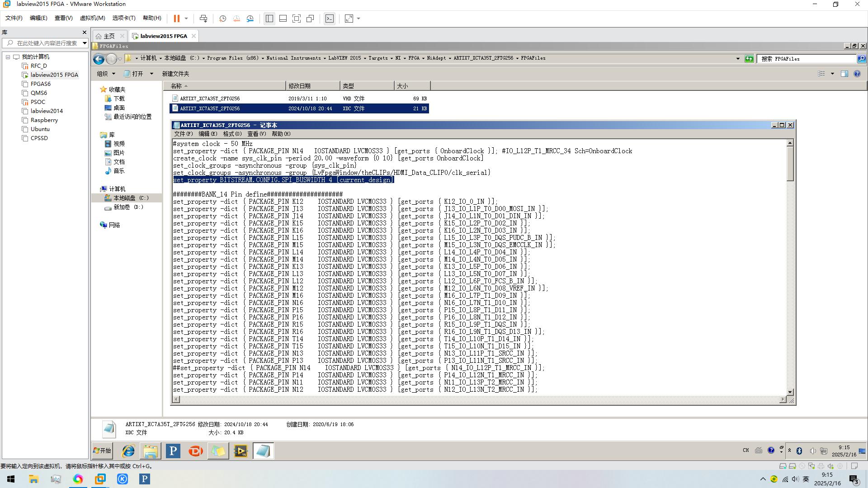Sort files by 类型 column
The width and height of the screenshot is (868, 488).
coord(367,86)
